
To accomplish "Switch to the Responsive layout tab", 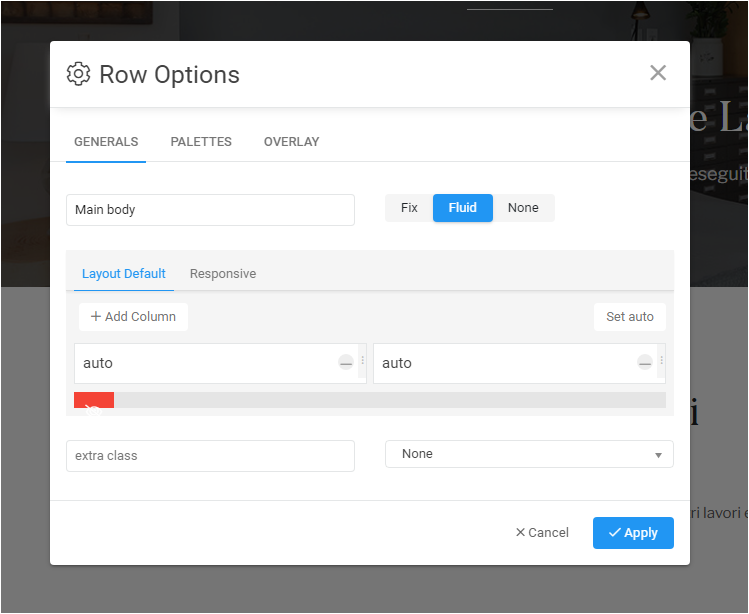I will pyautogui.click(x=223, y=274).
